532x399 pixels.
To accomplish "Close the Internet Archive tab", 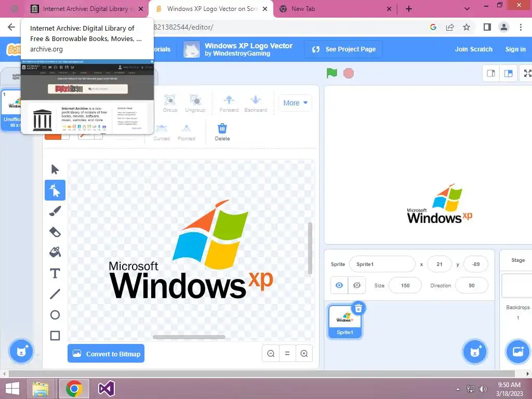I will [141, 9].
